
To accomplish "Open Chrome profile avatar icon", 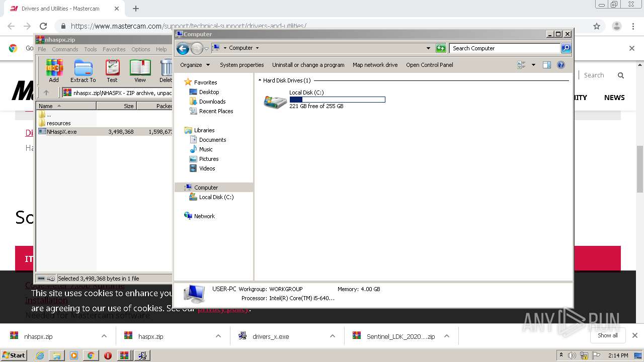I will coord(616,26).
